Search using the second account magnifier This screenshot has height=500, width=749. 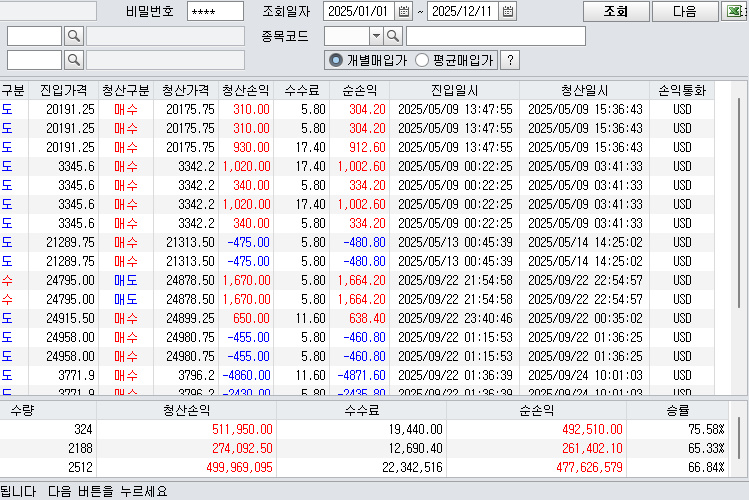(x=74, y=60)
